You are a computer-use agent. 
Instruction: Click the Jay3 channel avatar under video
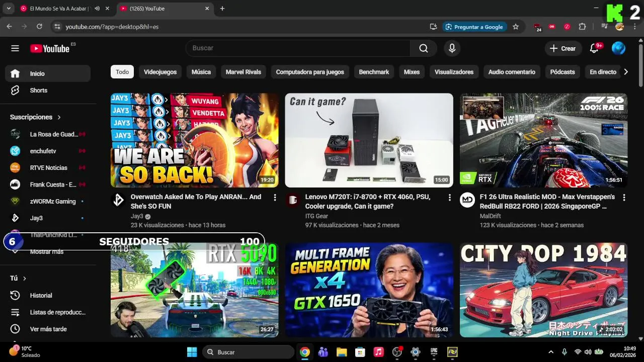(x=118, y=200)
